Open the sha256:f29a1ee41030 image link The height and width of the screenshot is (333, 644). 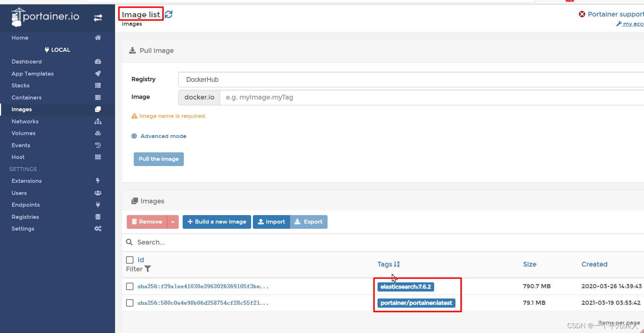click(x=203, y=286)
